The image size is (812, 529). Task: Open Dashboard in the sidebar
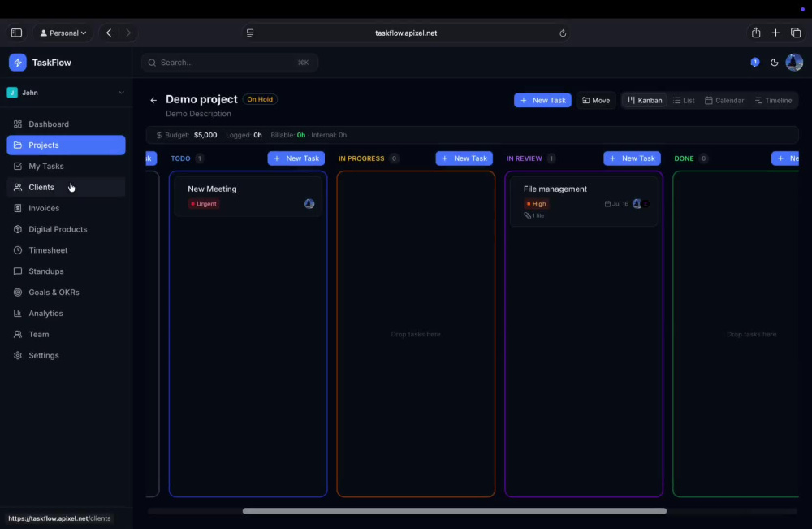[x=66, y=124]
